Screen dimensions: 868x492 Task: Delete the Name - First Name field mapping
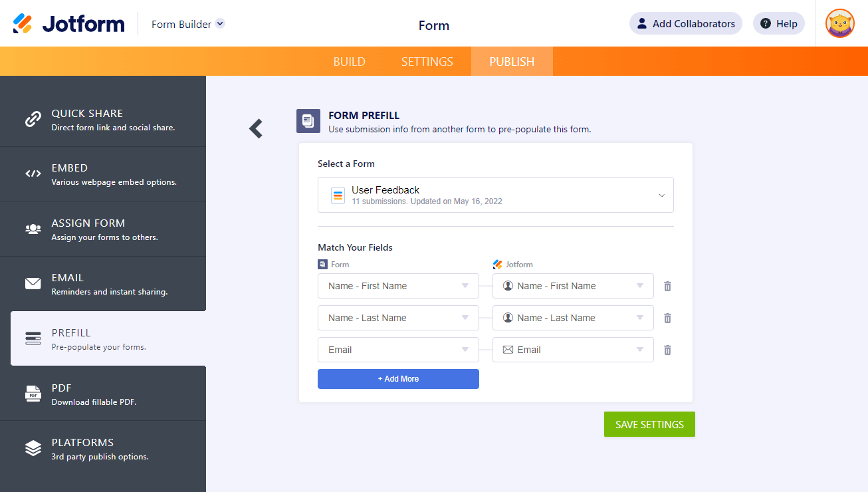(667, 286)
